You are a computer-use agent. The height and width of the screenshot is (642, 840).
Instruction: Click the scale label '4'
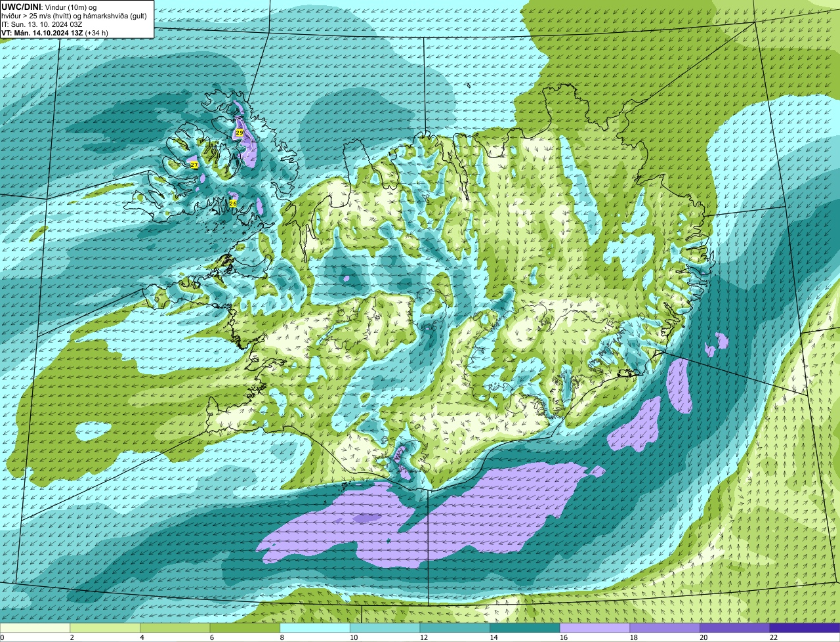coord(141,637)
